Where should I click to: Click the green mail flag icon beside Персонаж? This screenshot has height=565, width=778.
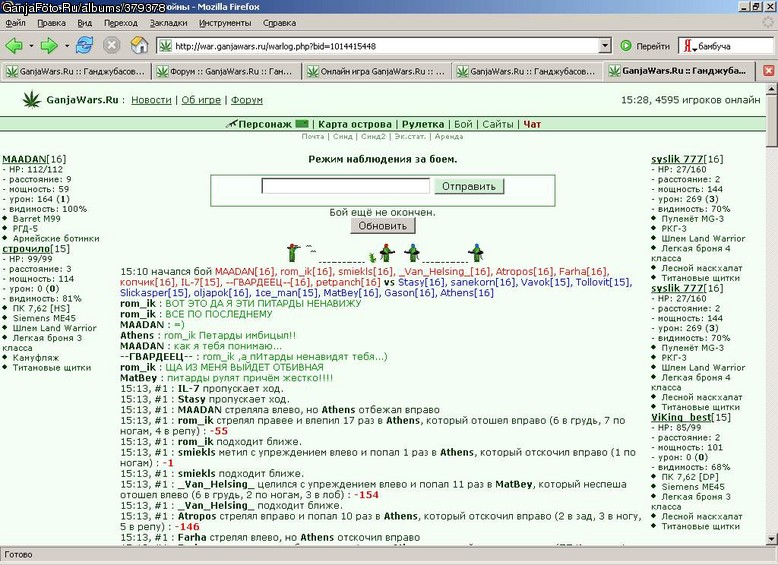point(302,124)
